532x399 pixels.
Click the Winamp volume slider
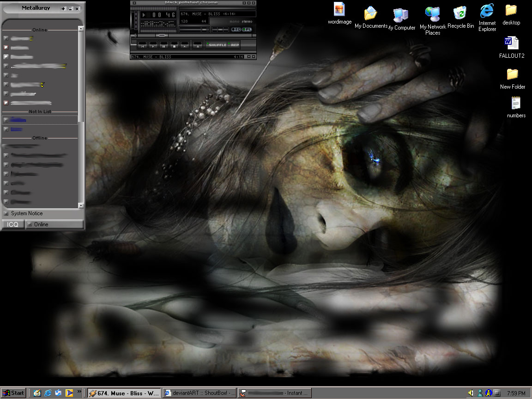(x=194, y=30)
